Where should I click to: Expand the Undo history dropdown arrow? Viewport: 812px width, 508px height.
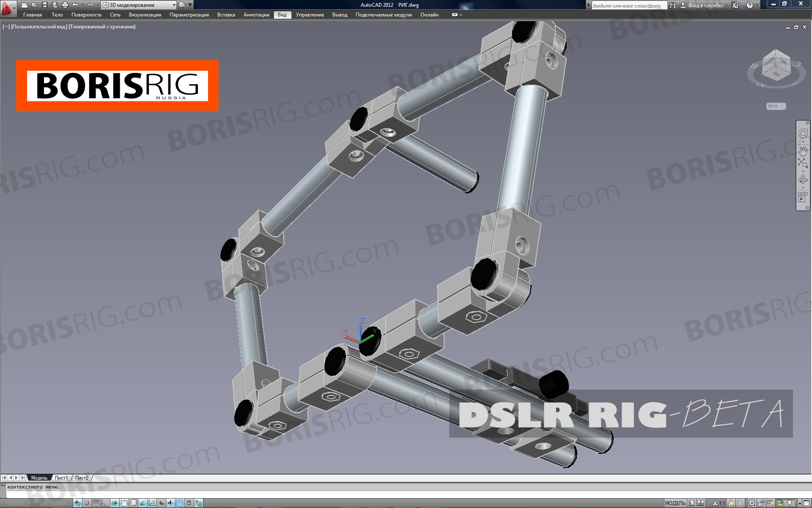pyautogui.click(x=82, y=5)
